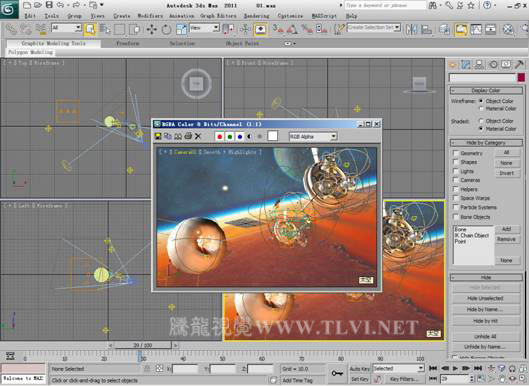The width and height of the screenshot is (529, 386).
Task: Toggle the 3D Snaps button
Action: [278, 30]
